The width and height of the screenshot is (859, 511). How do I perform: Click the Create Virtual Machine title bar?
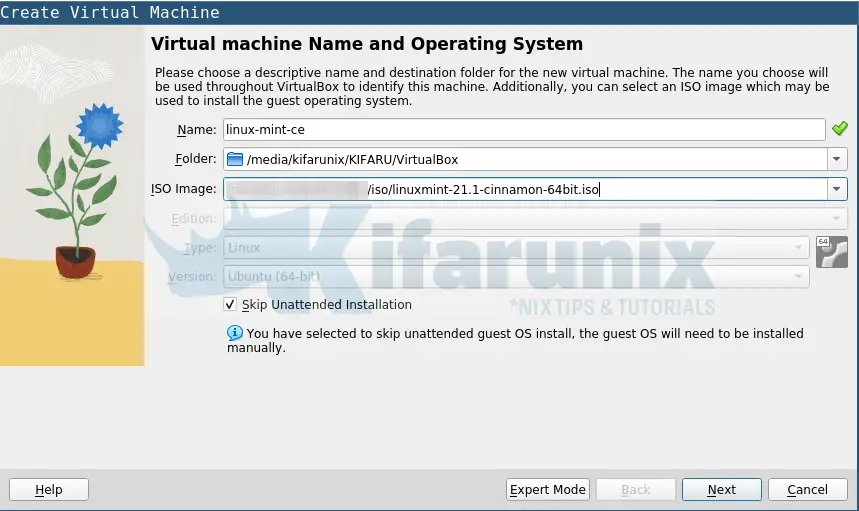point(430,12)
